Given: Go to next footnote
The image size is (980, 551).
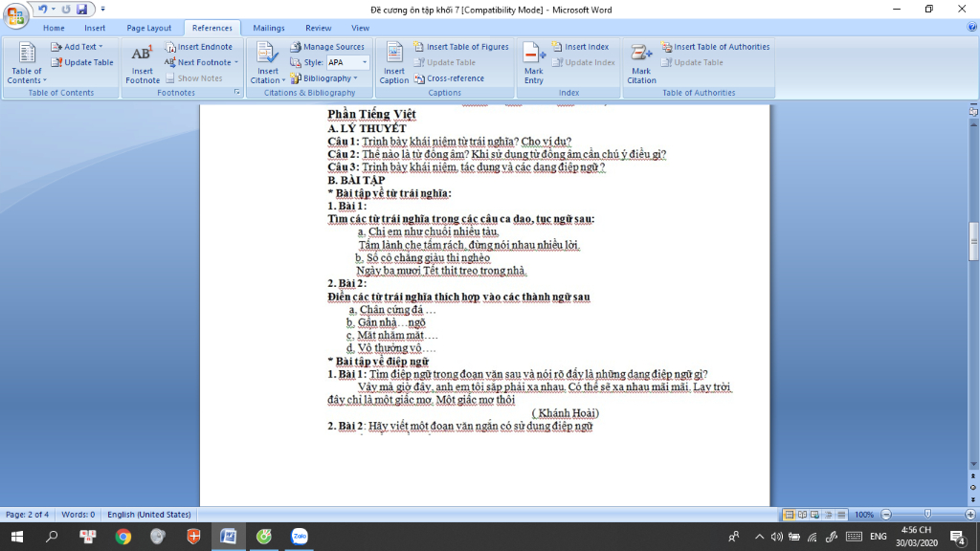Looking at the screenshot, I should (198, 62).
